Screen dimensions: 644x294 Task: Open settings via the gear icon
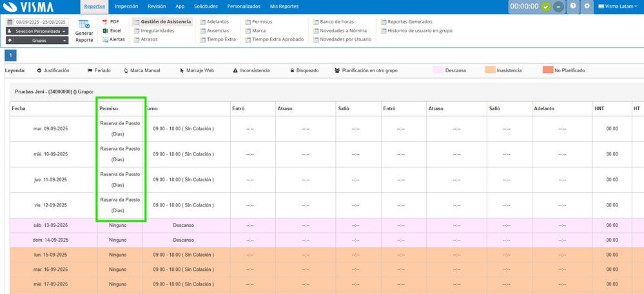point(587,6)
